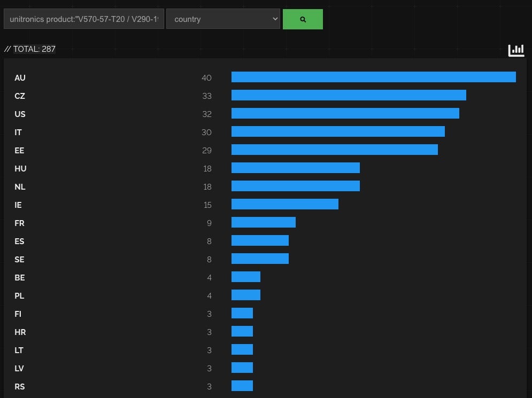Image resolution: width=532 pixels, height=398 pixels.
Task: Select the CZ country row label
Action: (20, 96)
